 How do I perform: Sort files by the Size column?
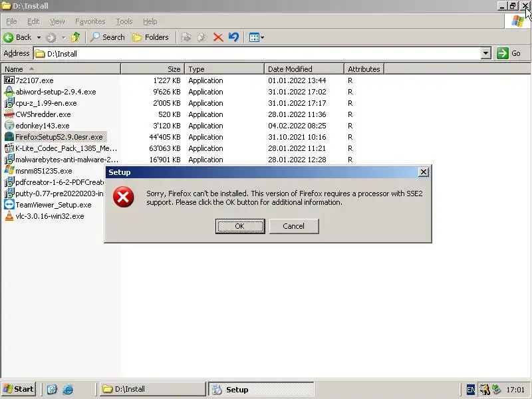(x=153, y=69)
